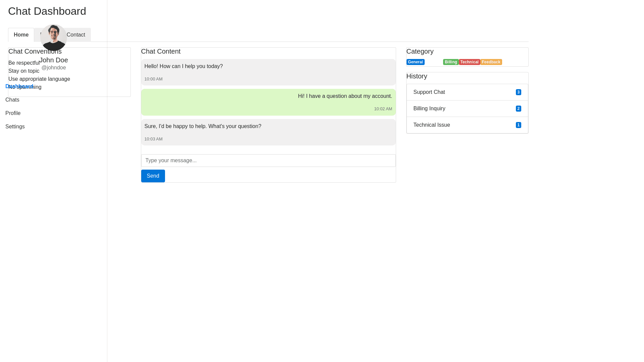Click the unread count badge showing 1
This screenshot has height=362, width=644.
click(x=518, y=125)
